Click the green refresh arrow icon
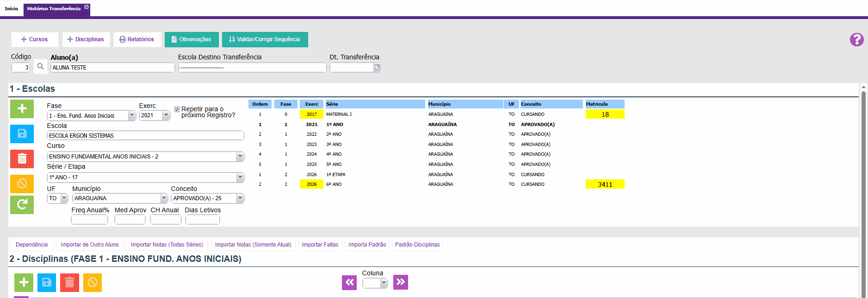Viewport: 868px width, 298px height. 22,204
